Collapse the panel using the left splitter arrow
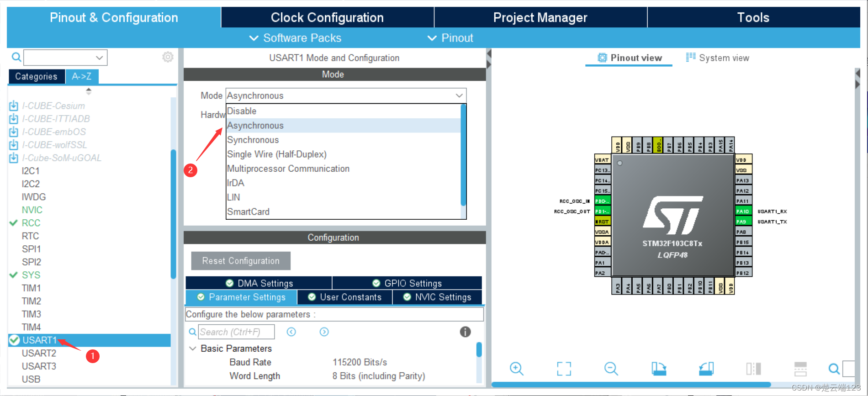 point(489,54)
